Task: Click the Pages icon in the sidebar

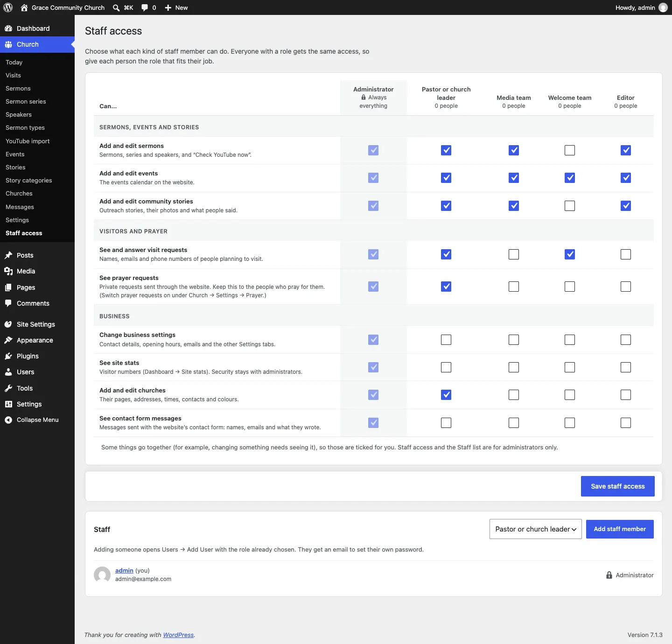Action: [x=8, y=287]
